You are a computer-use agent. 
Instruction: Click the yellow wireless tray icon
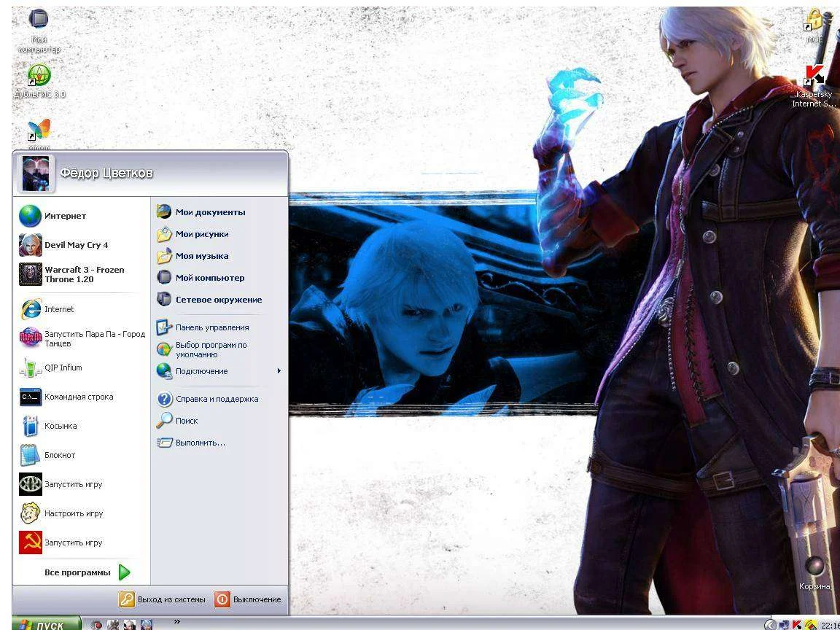810,625
